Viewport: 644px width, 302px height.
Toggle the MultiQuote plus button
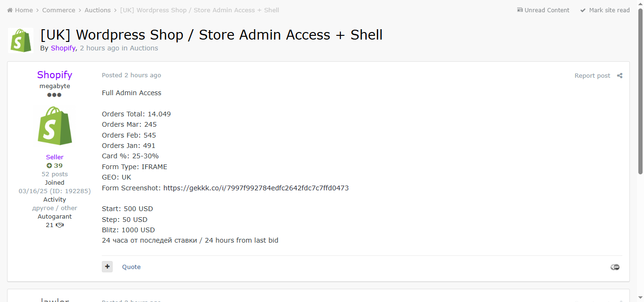(107, 267)
